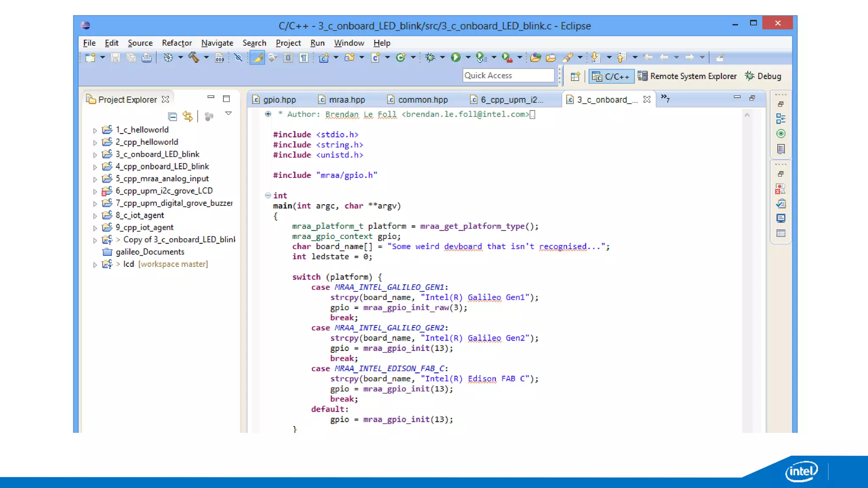Image resolution: width=868 pixels, height=488 pixels.
Task: Click the bug Debug launch icon
Action: pos(430,58)
